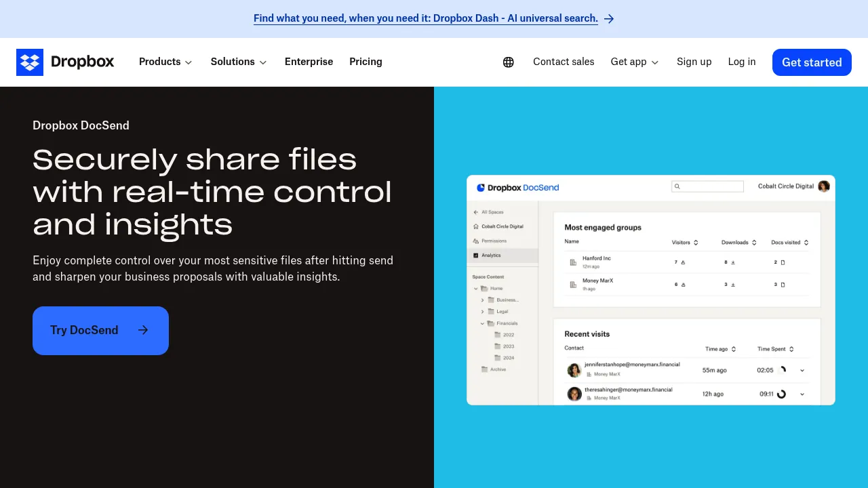Expand the theresahinger visit row chevron
Image resolution: width=868 pixels, height=488 pixels.
click(802, 394)
